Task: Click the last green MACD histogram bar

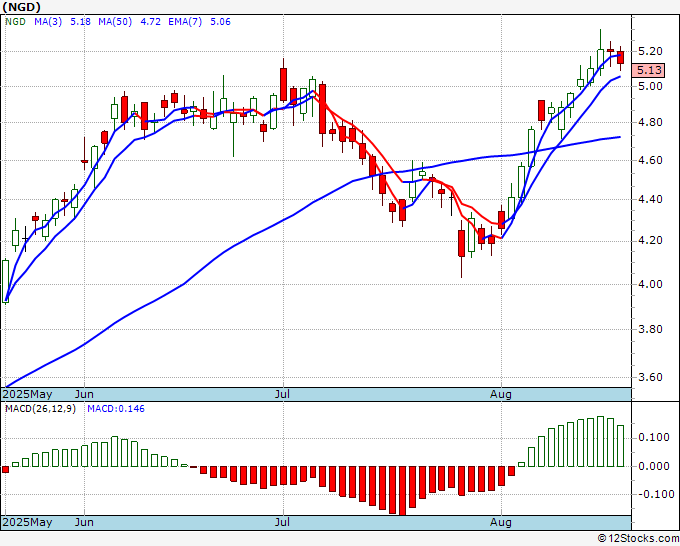Action: pos(621,446)
